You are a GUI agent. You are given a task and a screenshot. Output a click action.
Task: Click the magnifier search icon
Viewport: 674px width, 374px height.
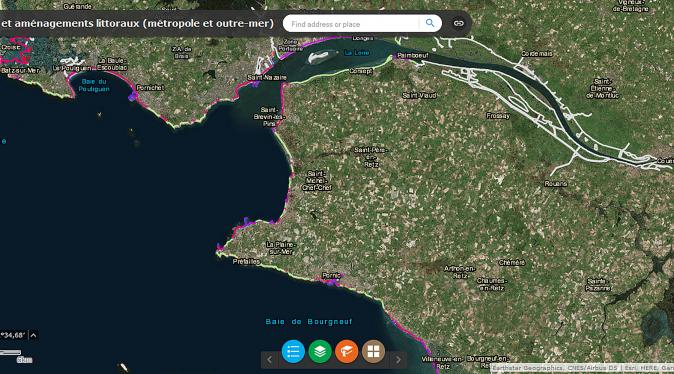pyautogui.click(x=430, y=23)
